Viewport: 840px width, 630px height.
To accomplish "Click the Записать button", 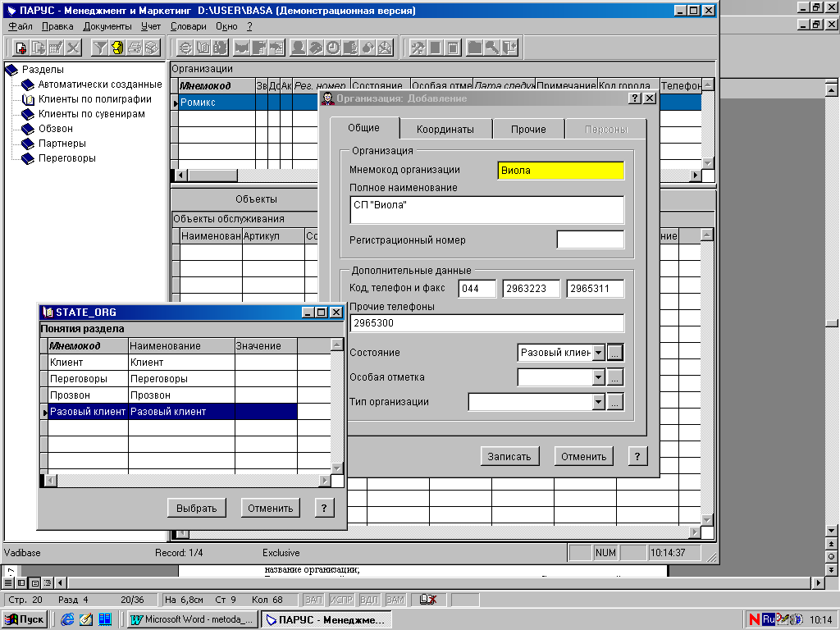I will (509, 456).
